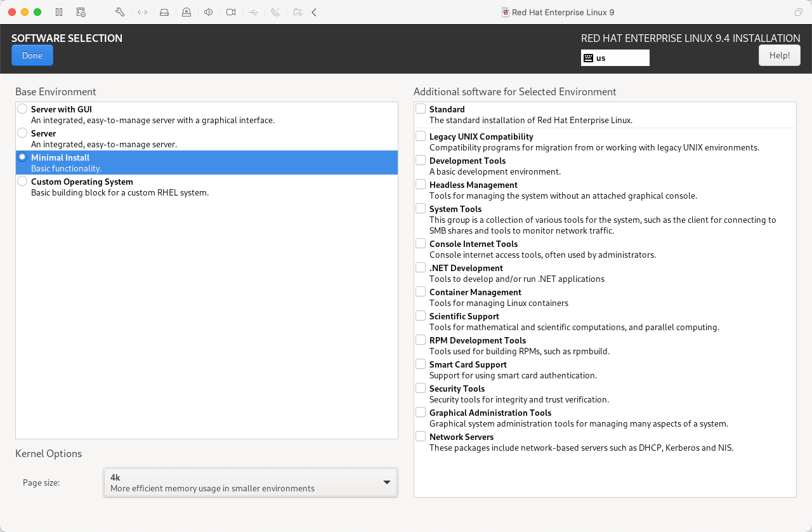Screen dimensions: 812x532
Task: Select the Server base environment
Action: [23, 133]
